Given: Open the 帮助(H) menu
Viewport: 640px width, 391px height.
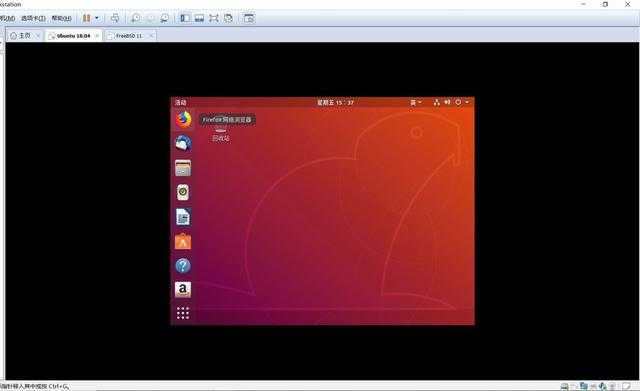Looking at the screenshot, I should point(62,18).
